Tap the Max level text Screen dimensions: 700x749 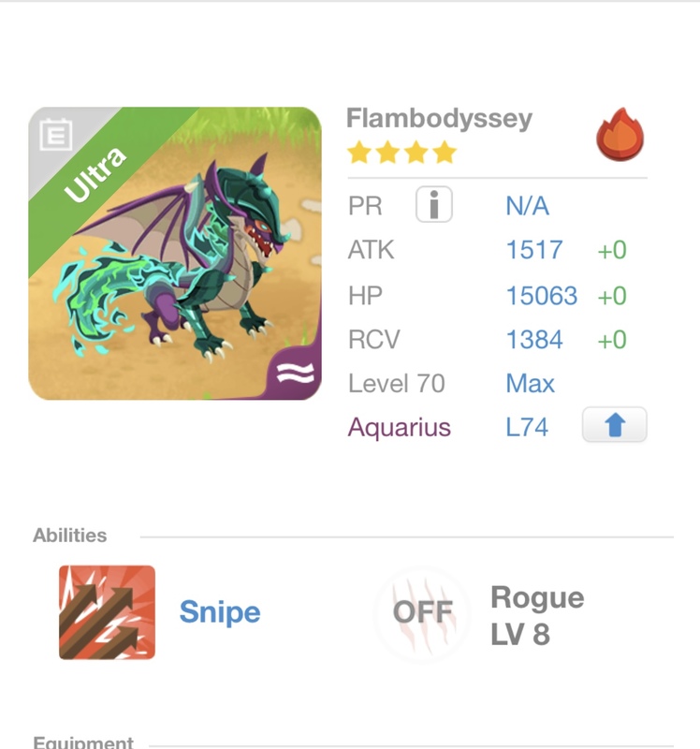530,384
